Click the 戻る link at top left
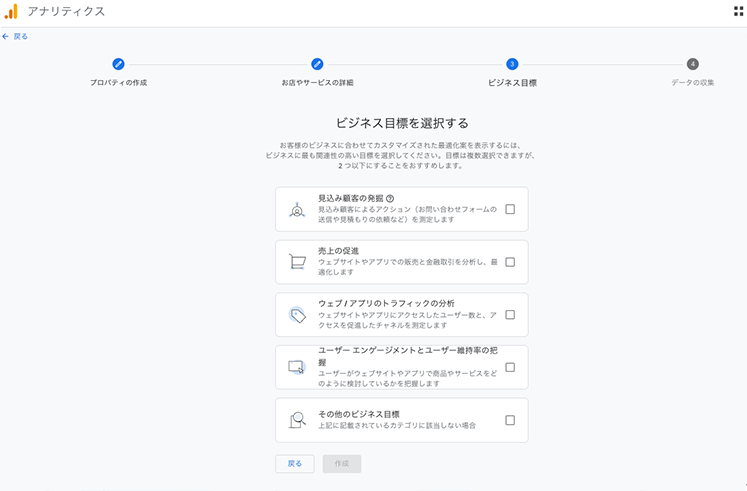 (16, 36)
